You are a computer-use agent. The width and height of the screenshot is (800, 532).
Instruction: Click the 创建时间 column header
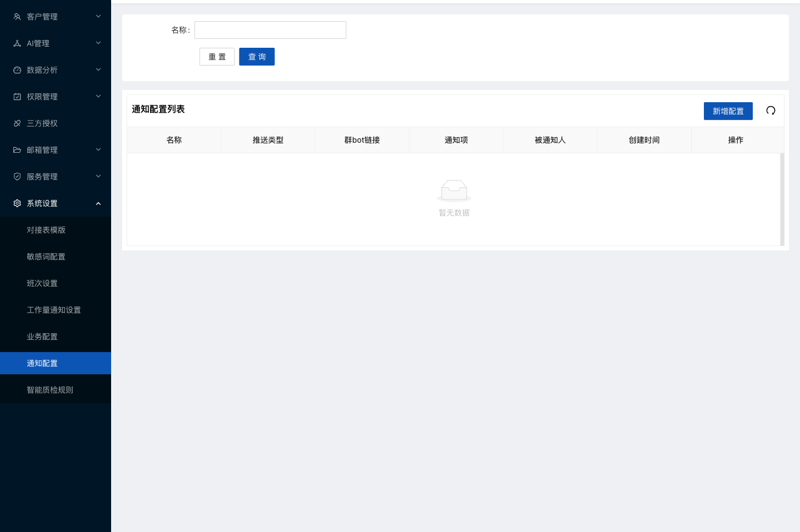coord(644,140)
